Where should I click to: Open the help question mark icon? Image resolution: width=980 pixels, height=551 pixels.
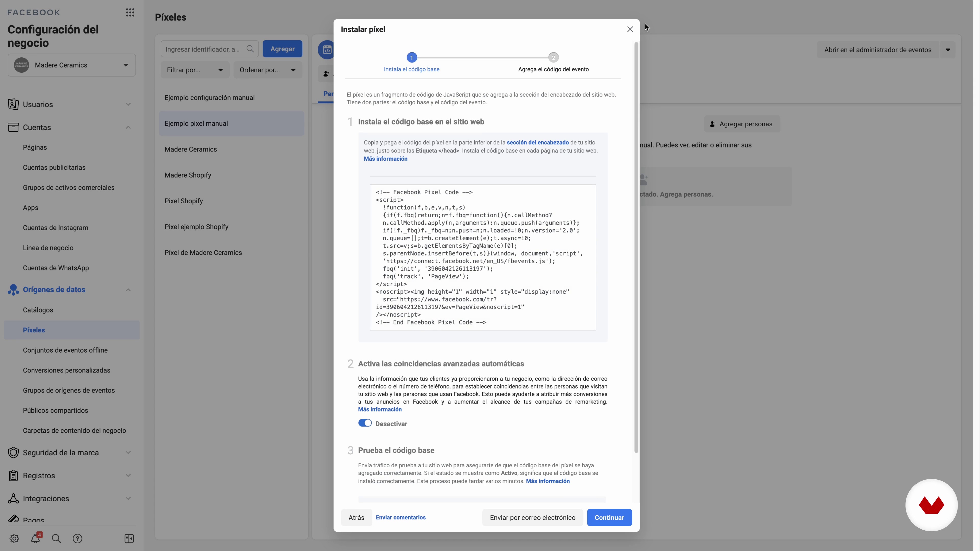[78, 539]
